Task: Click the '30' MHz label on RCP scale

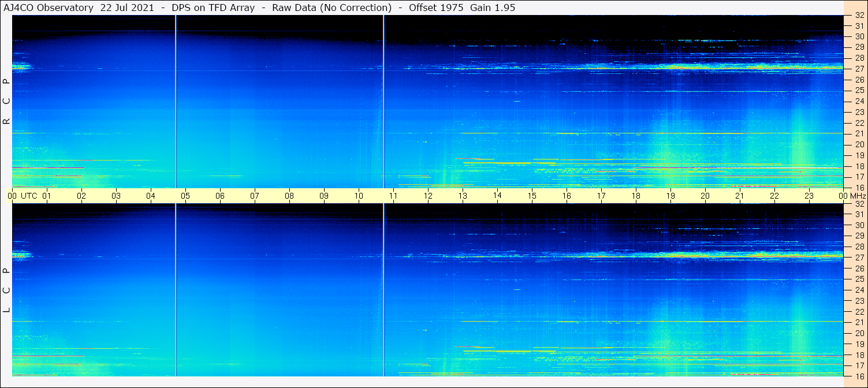Action: pyautogui.click(x=859, y=36)
